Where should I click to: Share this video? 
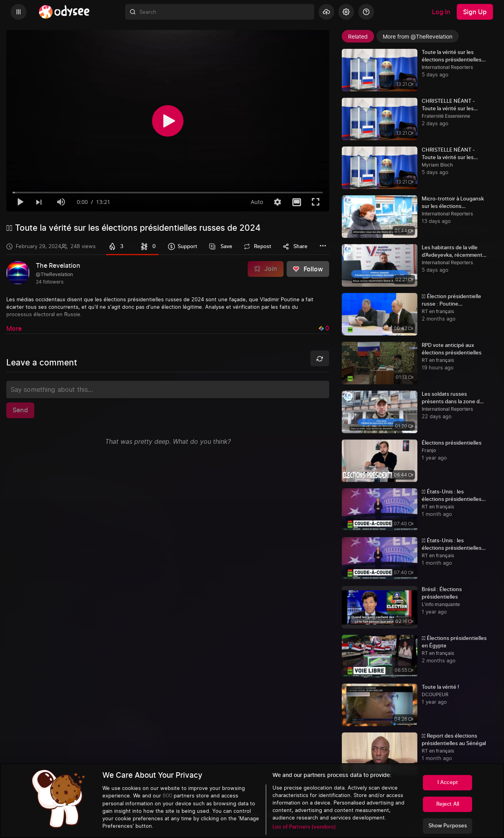(x=295, y=247)
